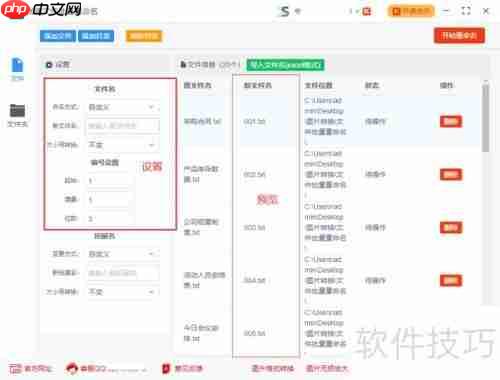Select the 003.txt new name cell
The width and height of the screenshot is (500, 380).
pyautogui.click(x=254, y=228)
